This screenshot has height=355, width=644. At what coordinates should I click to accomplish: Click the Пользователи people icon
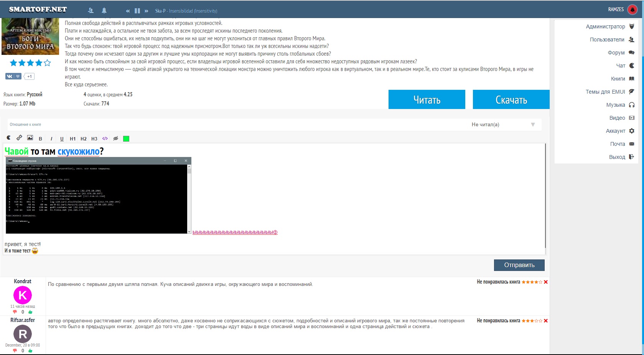pyautogui.click(x=632, y=40)
